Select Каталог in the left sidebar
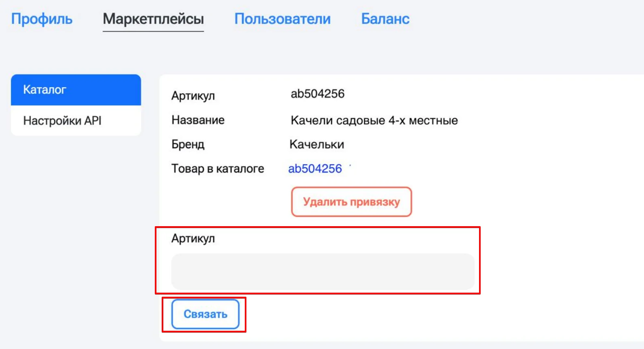 pyautogui.click(x=76, y=90)
